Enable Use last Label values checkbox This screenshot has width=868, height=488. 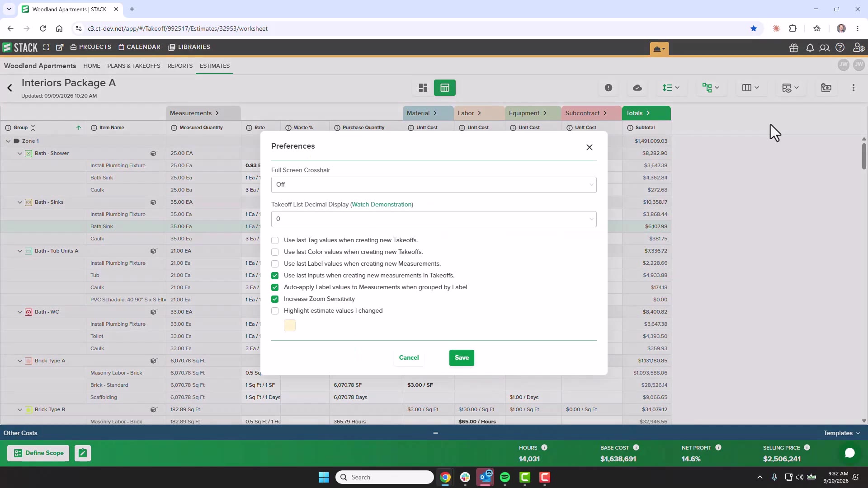click(275, 264)
